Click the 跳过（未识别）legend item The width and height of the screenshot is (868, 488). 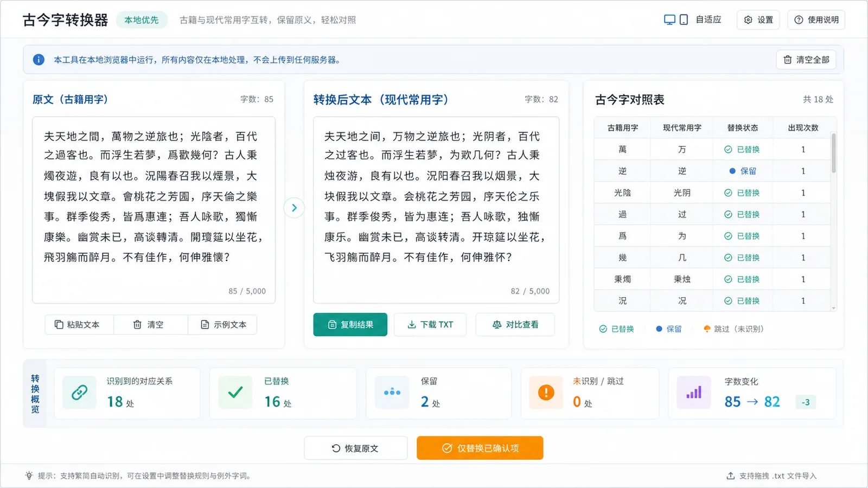coord(733,329)
